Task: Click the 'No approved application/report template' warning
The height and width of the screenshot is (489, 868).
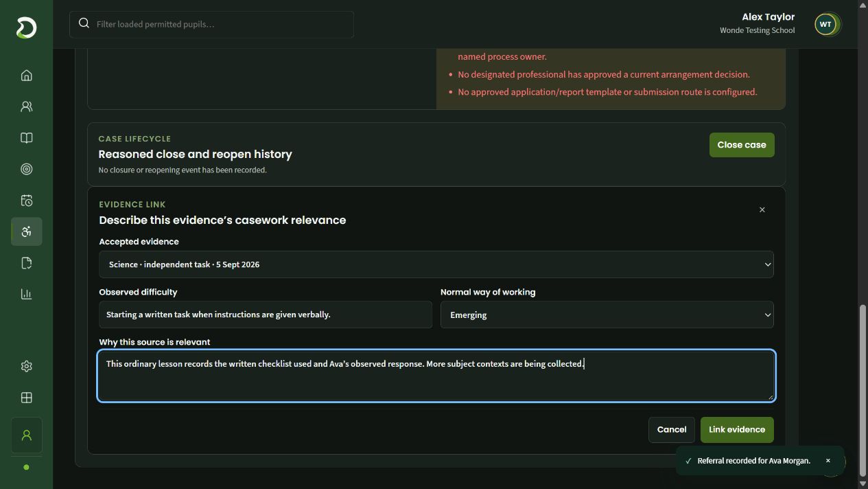Action: click(x=607, y=92)
